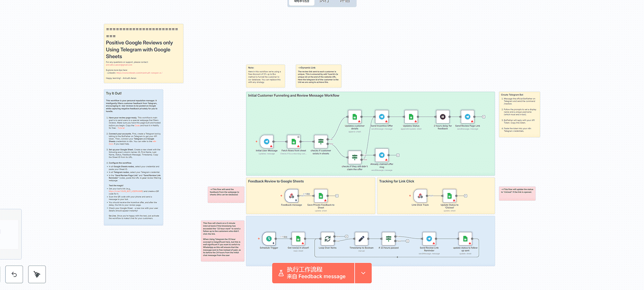Select the Create Telegram Bot sticky note
644x290 pixels.
tap(519, 114)
